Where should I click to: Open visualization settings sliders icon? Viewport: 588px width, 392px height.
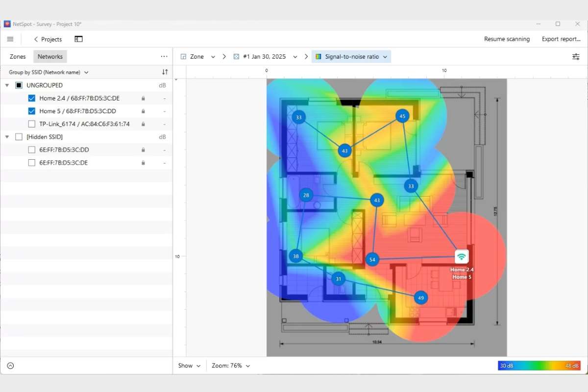(576, 57)
